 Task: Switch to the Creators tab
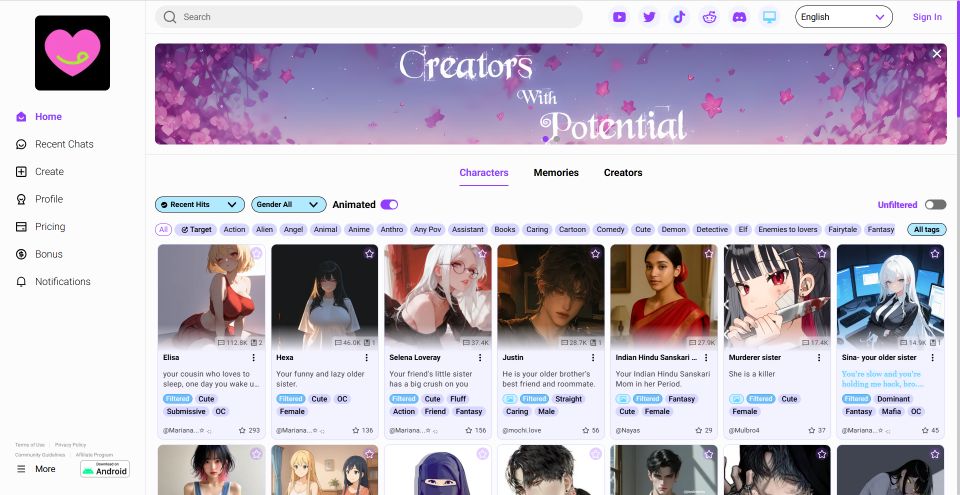(623, 173)
